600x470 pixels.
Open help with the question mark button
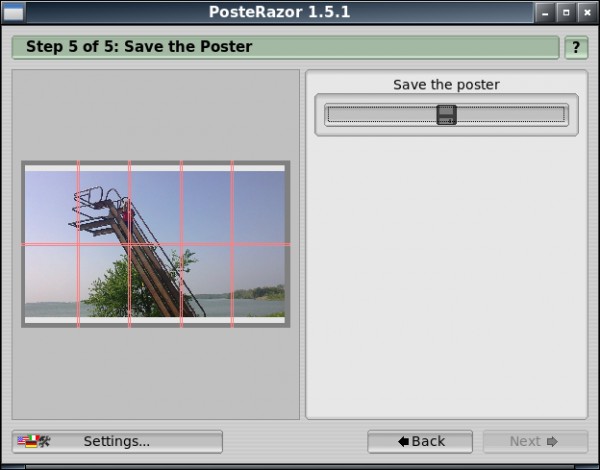576,47
